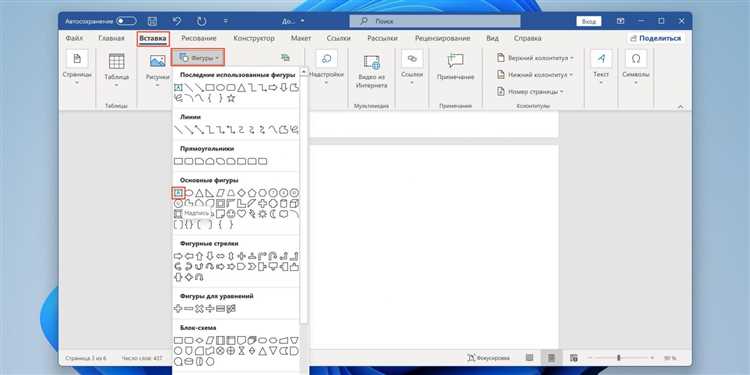
Task: Select the flowchart Process shape in Блок-схема
Action: point(178,340)
